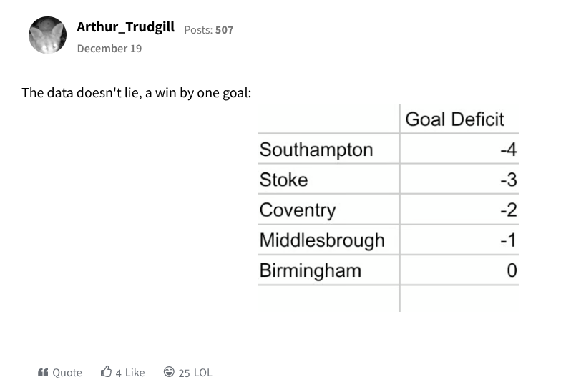Click the 0 goal deficit value
The height and width of the screenshot is (392, 581).
[x=511, y=271]
